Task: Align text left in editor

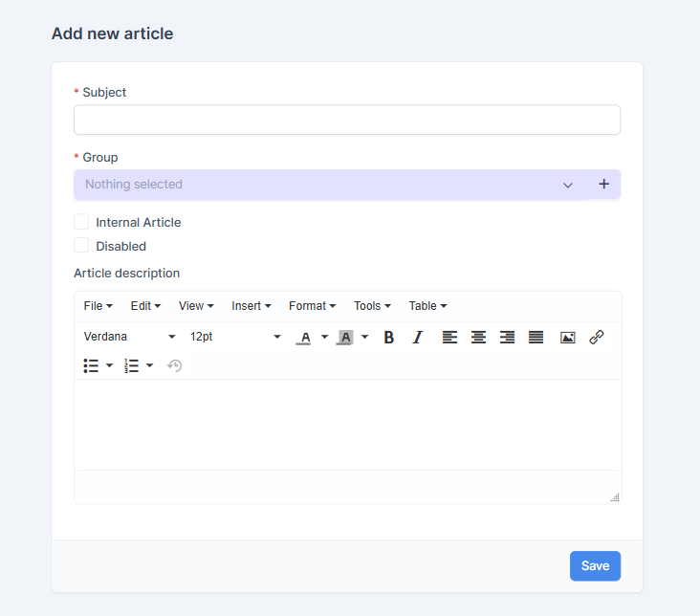Action: (449, 337)
